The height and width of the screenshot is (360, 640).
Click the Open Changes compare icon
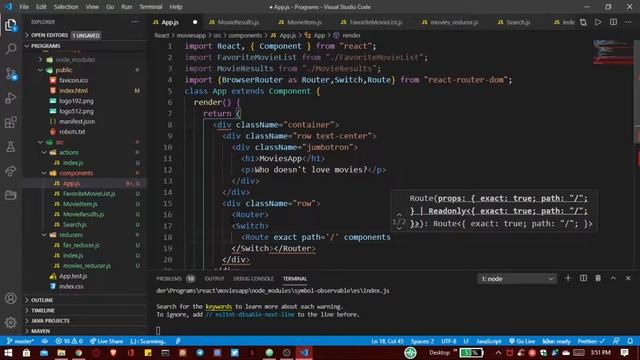[x=583, y=22]
